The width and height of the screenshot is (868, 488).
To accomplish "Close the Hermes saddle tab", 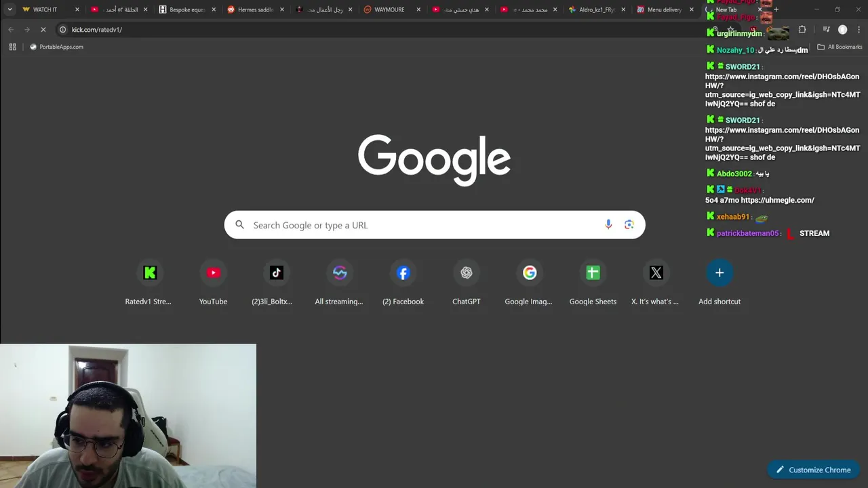I will pyautogui.click(x=282, y=9).
